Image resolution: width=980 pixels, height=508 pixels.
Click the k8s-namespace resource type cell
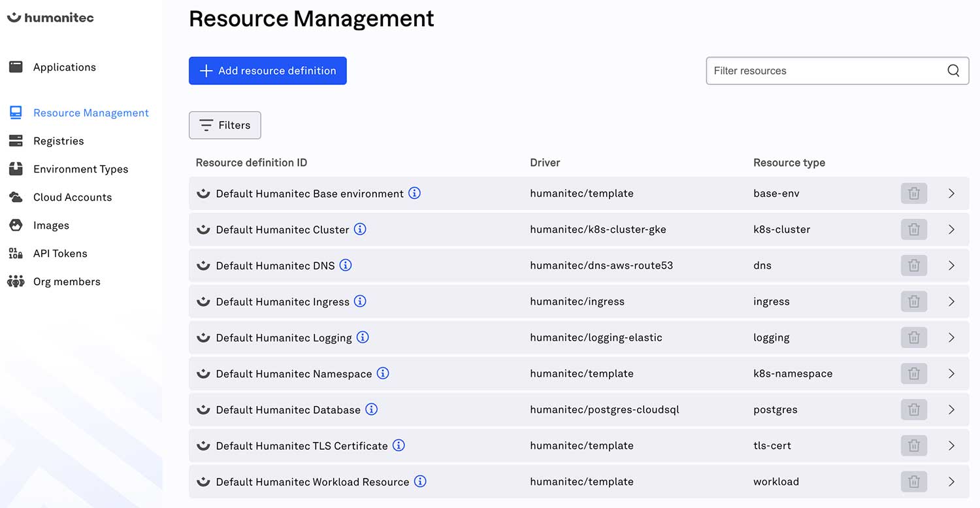coord(792,373)
